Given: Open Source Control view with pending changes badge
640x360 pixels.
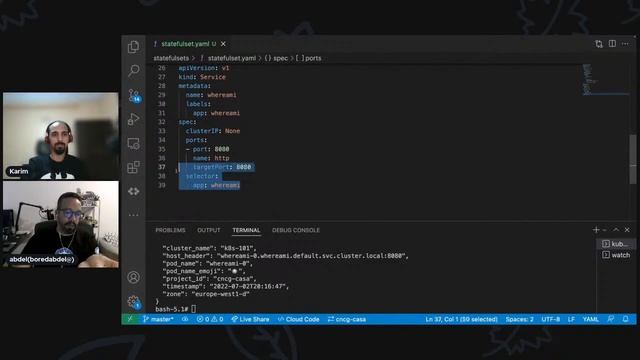Looking at the screenshot, I should tap(134, 96).
